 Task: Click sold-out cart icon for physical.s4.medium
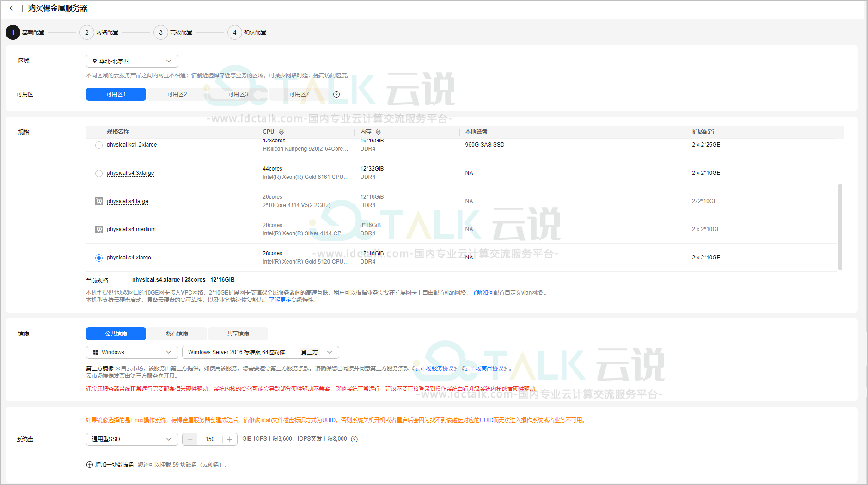99,229
